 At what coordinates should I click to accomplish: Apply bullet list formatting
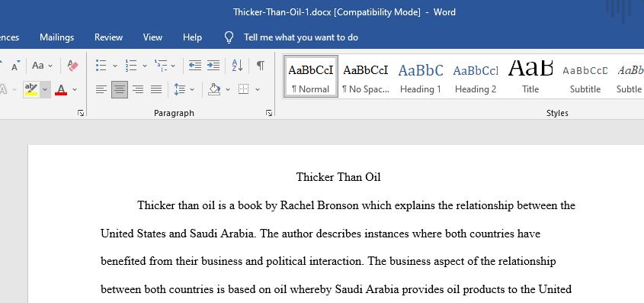point(101,66)
